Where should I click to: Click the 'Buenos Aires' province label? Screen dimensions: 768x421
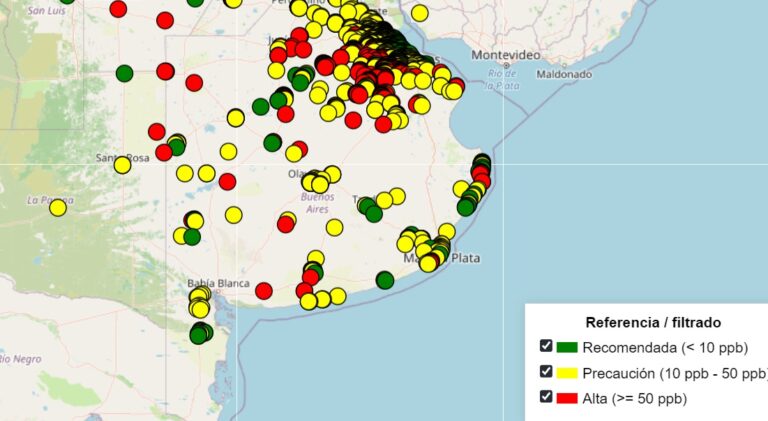[x=317, y=203]
